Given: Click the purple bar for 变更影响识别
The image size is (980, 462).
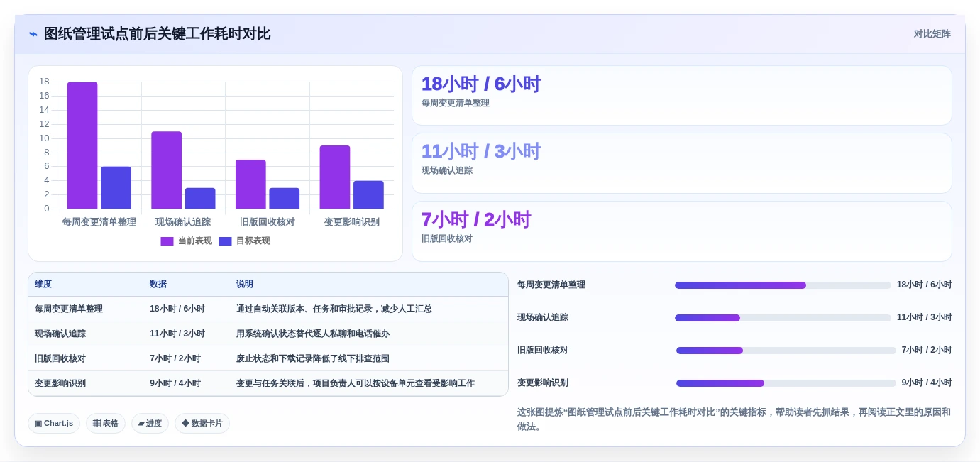Looking at the screenshot, I should click(x=335, y=177).
